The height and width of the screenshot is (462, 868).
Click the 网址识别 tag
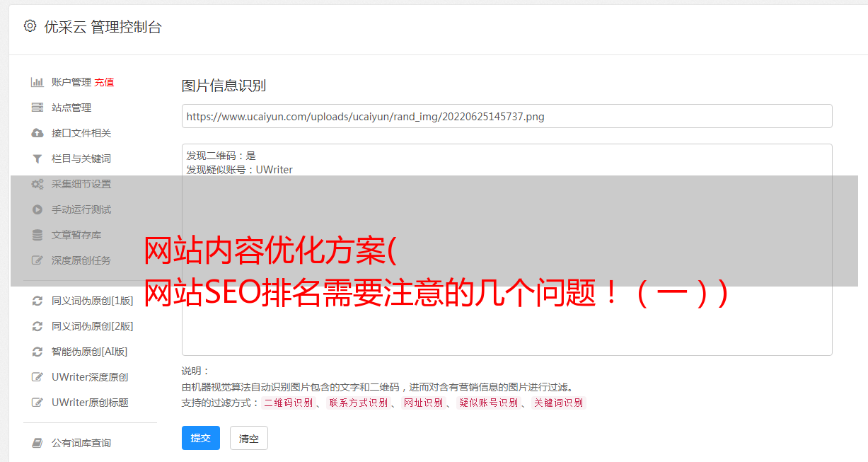pos(424,403)
